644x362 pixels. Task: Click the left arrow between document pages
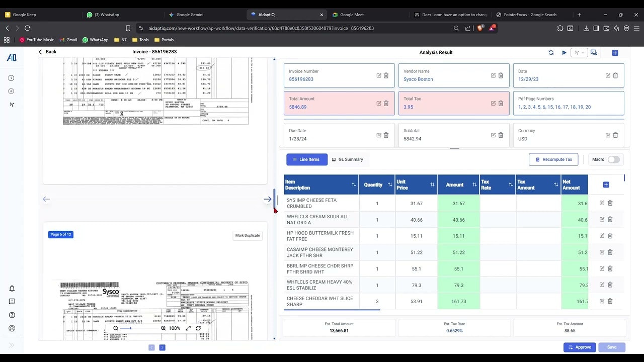point(46,199)
